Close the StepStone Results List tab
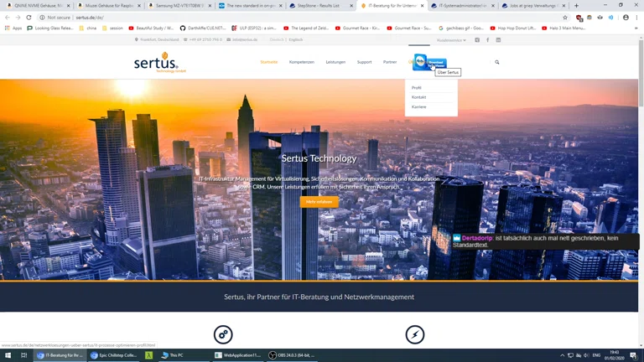Viewport: 644px width, 362px height. (x=351, y=6)
